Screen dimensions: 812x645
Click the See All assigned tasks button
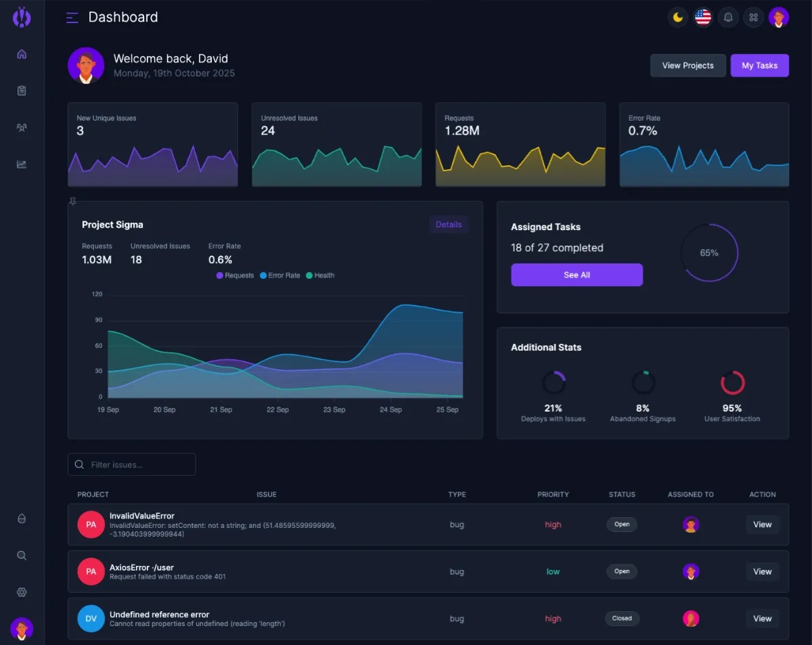577,275
